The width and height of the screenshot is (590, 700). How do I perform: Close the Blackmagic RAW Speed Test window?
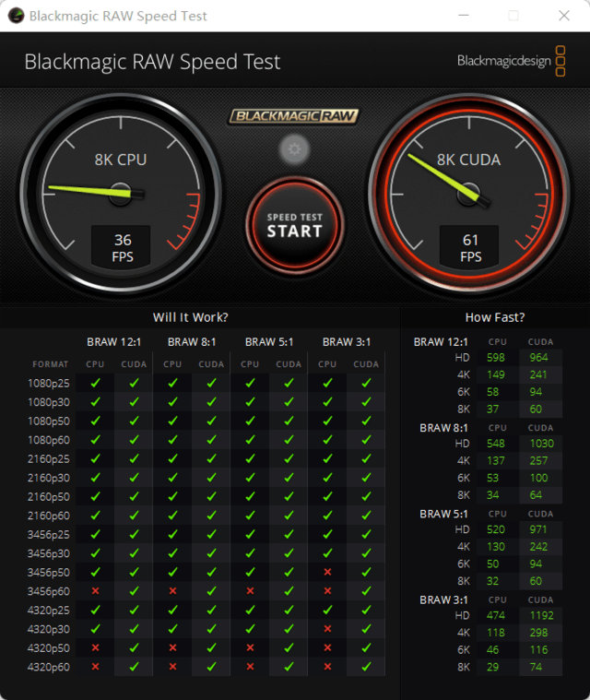564,16
